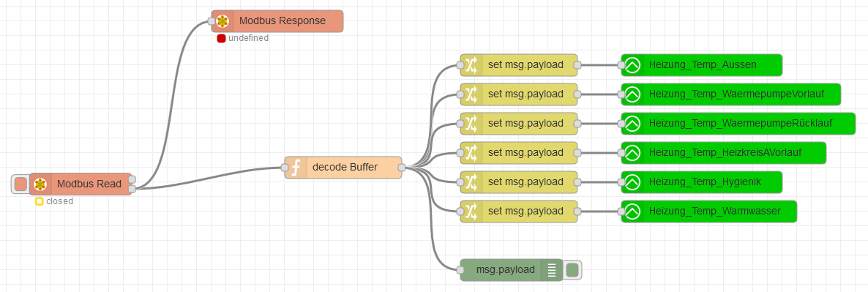Select the Heizung_Temp_Aussen node
The height and width of the screenshot is (292, 868).
coord(701,65)
